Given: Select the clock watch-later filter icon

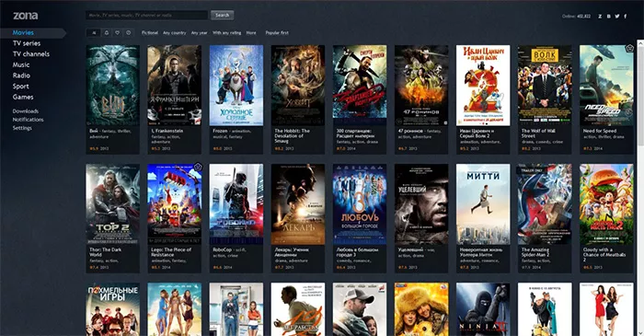Looking at the screenshot, I should point(128,33).
